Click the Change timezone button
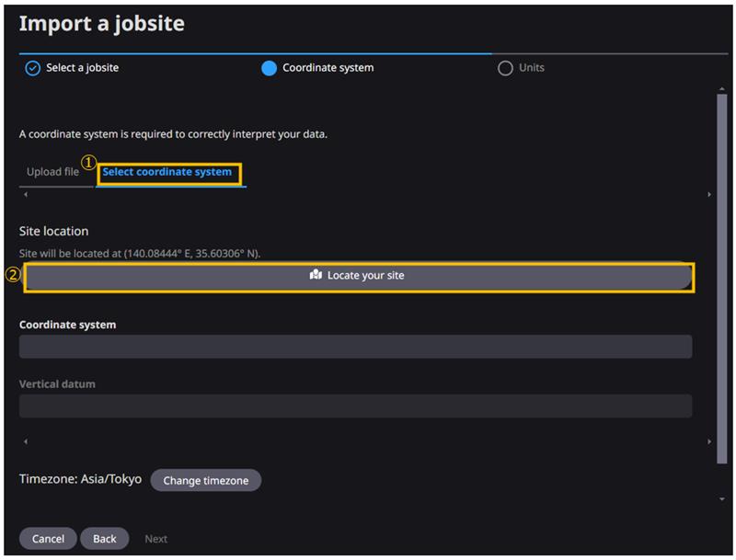Screen dimensions: 736x560 (x=205, y=480)
